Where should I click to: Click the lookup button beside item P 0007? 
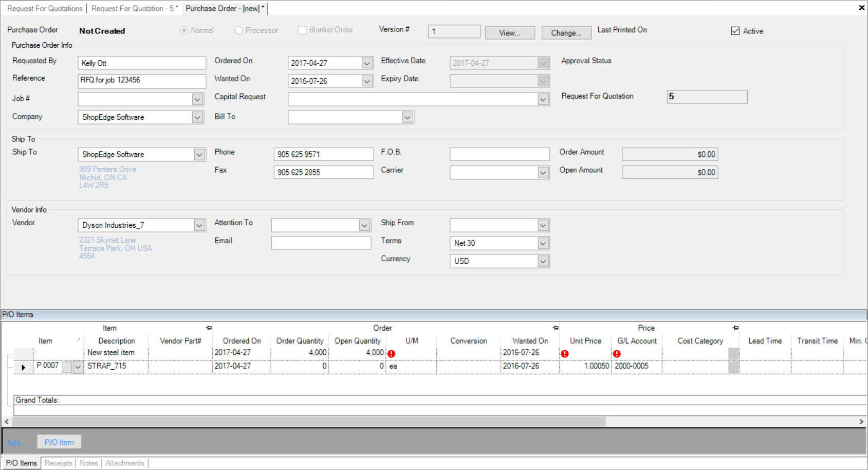coord(67,367)
